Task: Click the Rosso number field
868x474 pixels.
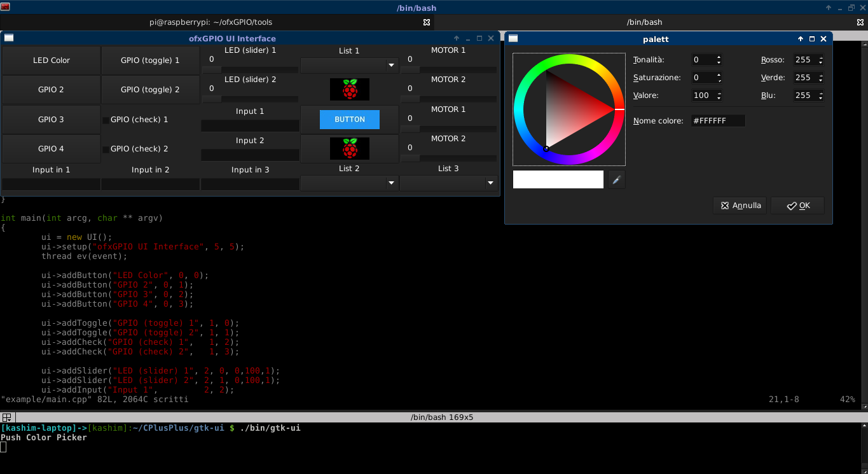Action: 805,60
